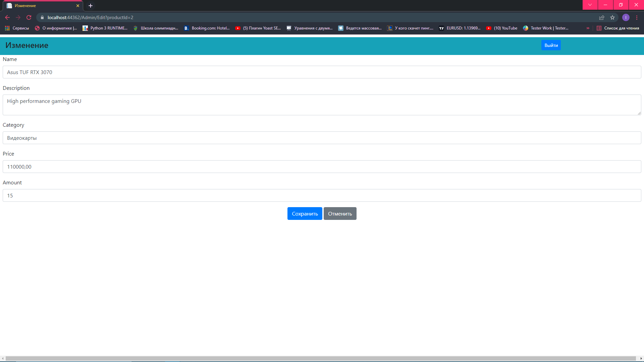Click the forward navigation arrow icon
644x362 pixels.
click(x=18, y=17)
